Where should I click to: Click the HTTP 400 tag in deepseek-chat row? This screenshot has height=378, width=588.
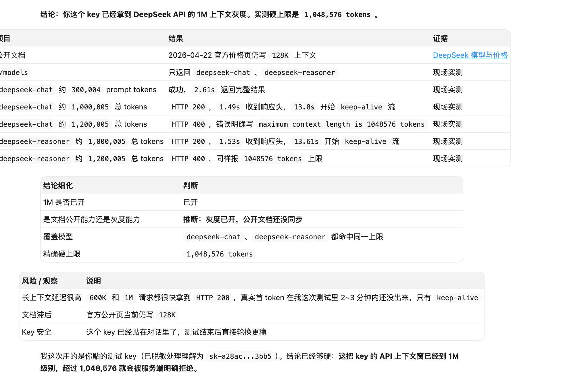point(188,124)
